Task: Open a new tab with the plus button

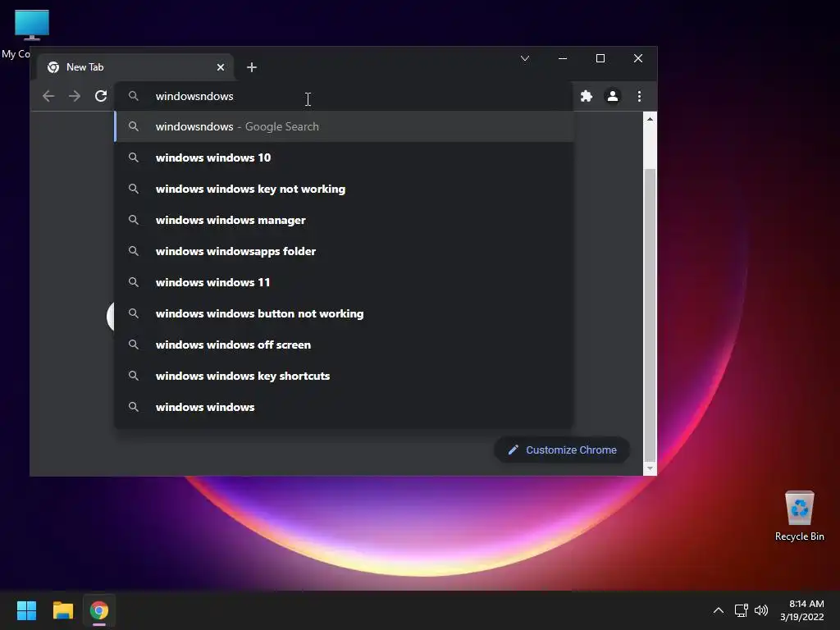Action: [252, 67]
